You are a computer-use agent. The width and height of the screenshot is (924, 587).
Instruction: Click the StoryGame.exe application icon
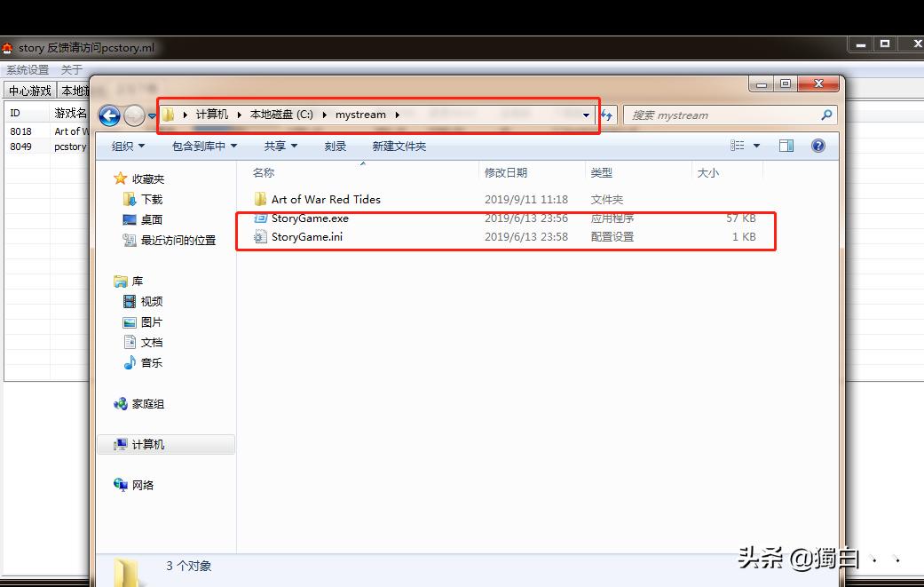point(260,218)
